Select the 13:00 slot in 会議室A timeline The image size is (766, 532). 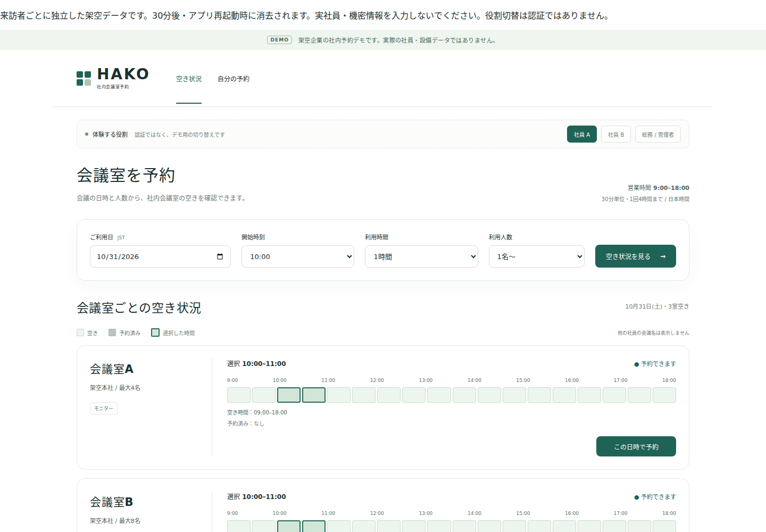pos(439,395)
